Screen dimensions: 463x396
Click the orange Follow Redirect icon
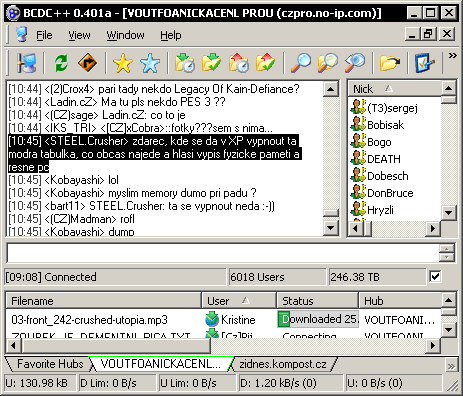[87, 63]
